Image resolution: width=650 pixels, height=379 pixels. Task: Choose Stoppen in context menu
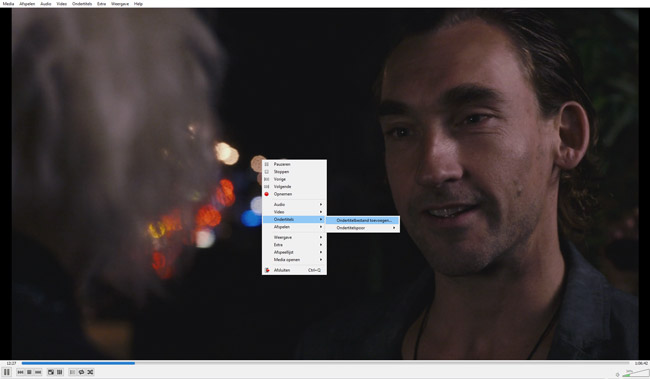294,172
